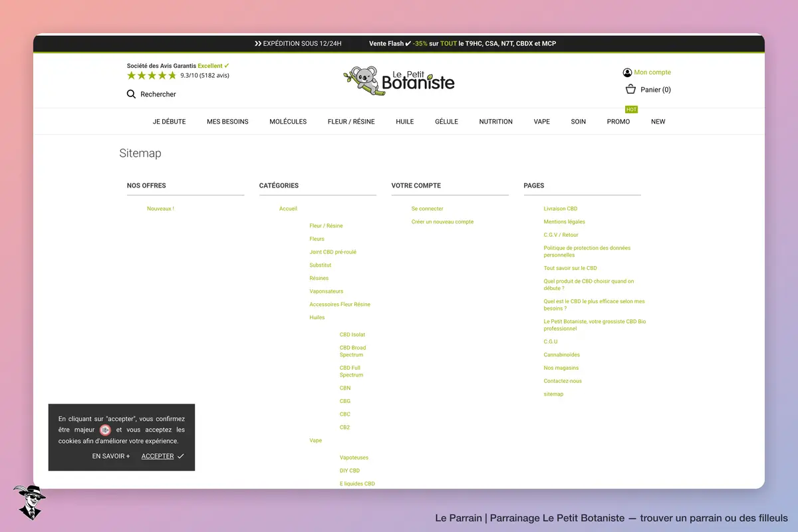Open the MES BESOINS menu

(x=227, y=122)
